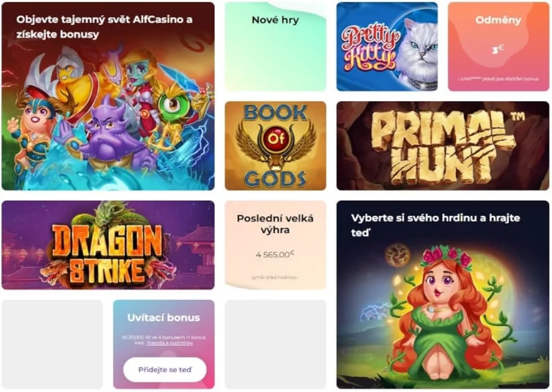Open the Pretty Kitty game thumbnail

tap(387, 46)
